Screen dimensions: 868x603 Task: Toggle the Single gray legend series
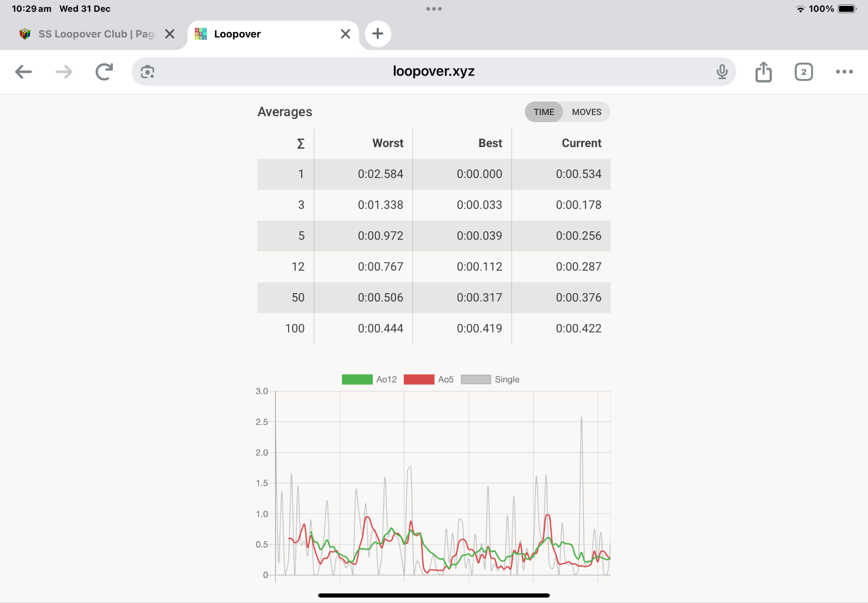tap(490, 379)
